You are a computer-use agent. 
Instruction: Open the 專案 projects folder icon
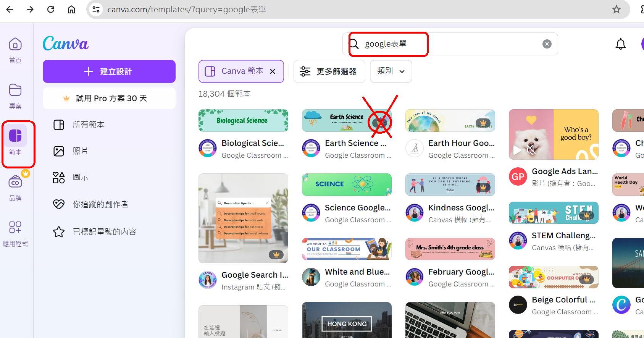[x=15, y=91]
